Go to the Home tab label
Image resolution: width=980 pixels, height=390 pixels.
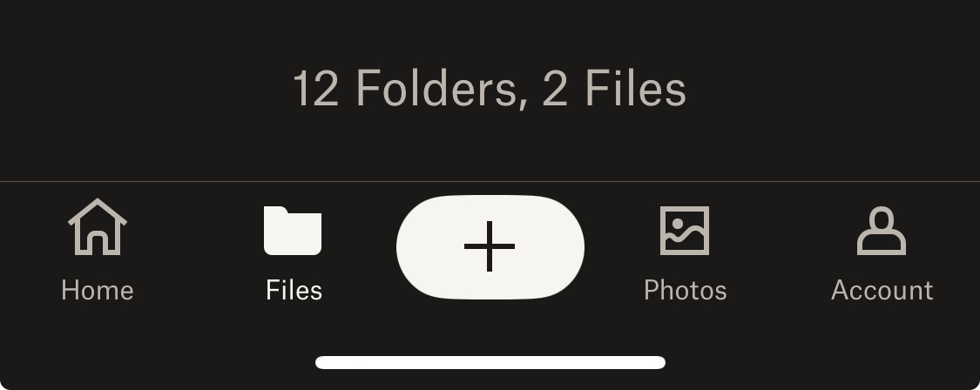[98, 291]
